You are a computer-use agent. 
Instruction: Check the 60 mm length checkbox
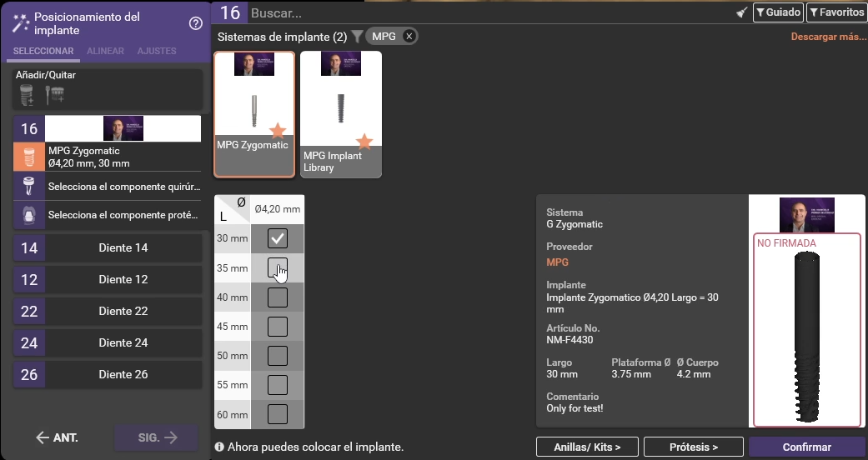coord(278,413)
